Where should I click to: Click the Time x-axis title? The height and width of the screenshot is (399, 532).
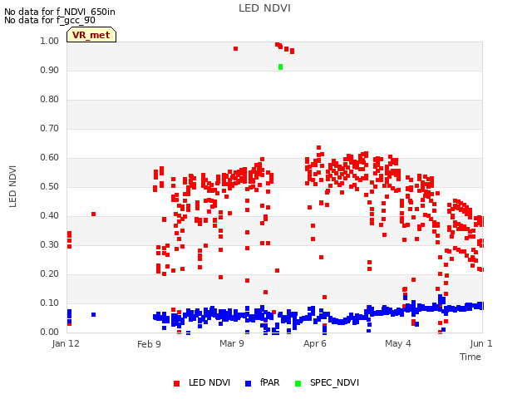click(x=470, y=357)
